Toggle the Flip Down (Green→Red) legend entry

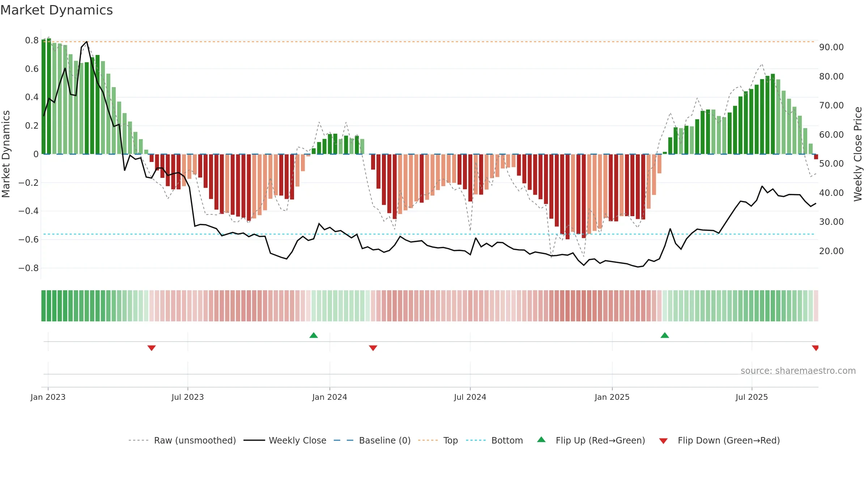coord(719,440)
